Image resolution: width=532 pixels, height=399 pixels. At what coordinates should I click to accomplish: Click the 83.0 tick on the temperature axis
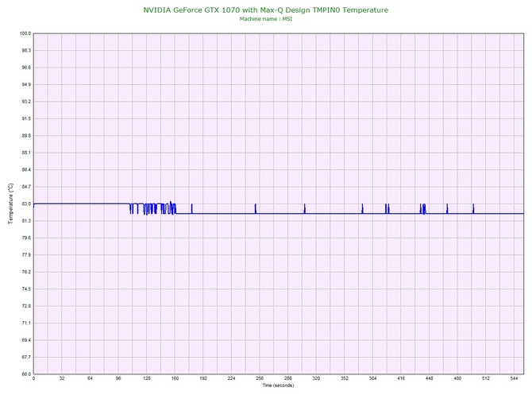(25, 204)
